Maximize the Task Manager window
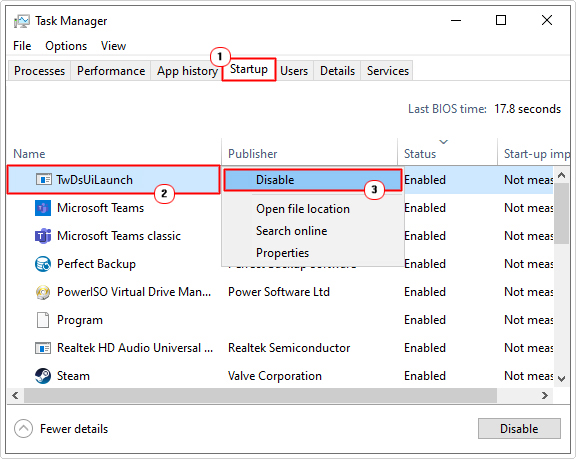Image resolution: width=576 pixels, height=459 pixels. pos(501,20)
